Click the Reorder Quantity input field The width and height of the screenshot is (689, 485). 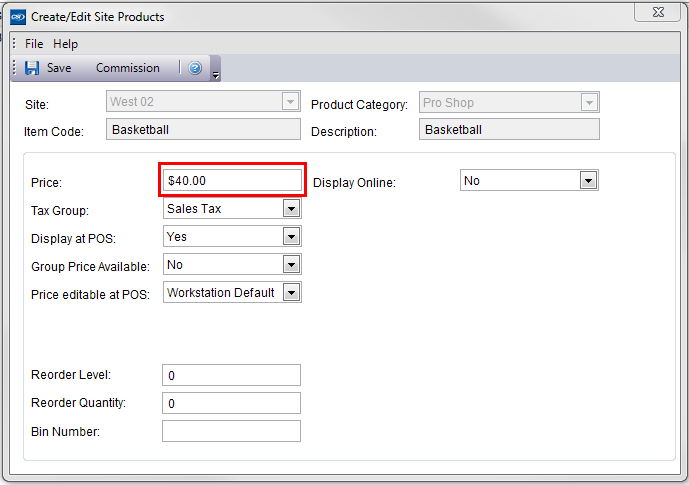pos(232,403)
